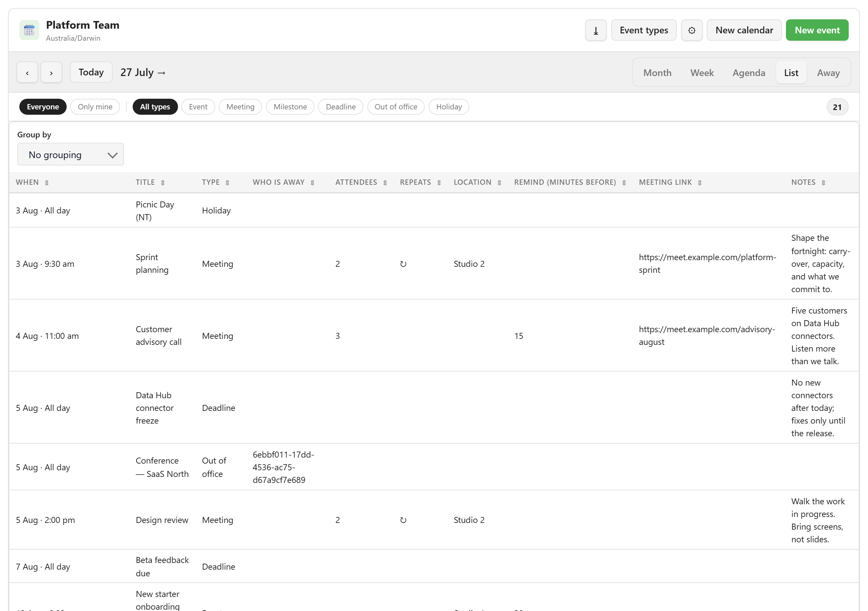
Task: Open Event types button
Action: click(x=643, y=30)
